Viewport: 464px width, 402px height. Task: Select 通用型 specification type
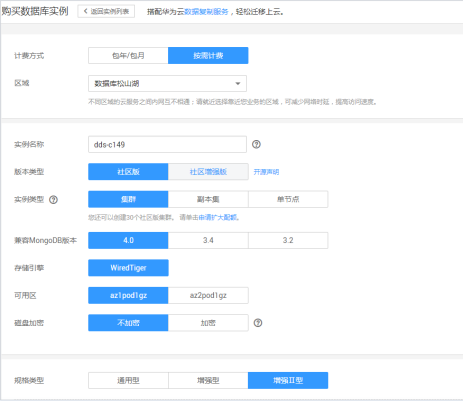point(128,380)
